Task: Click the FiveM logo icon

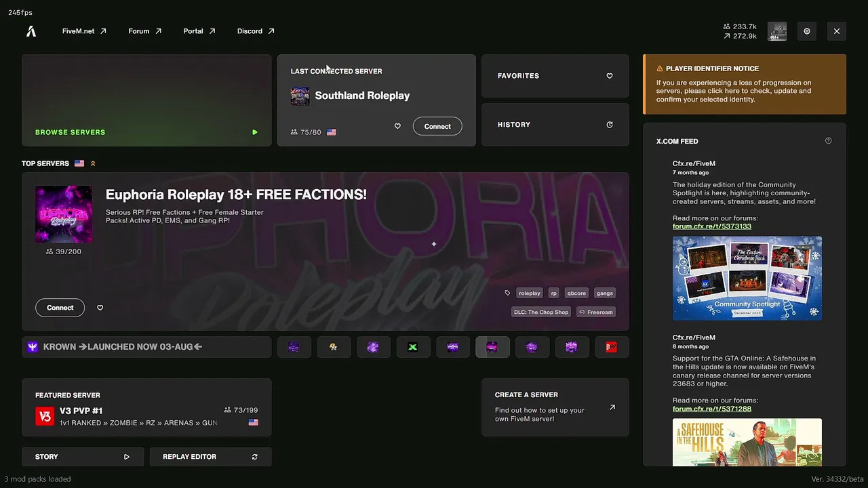Action: pyautogui.click(x=31, y=31)
